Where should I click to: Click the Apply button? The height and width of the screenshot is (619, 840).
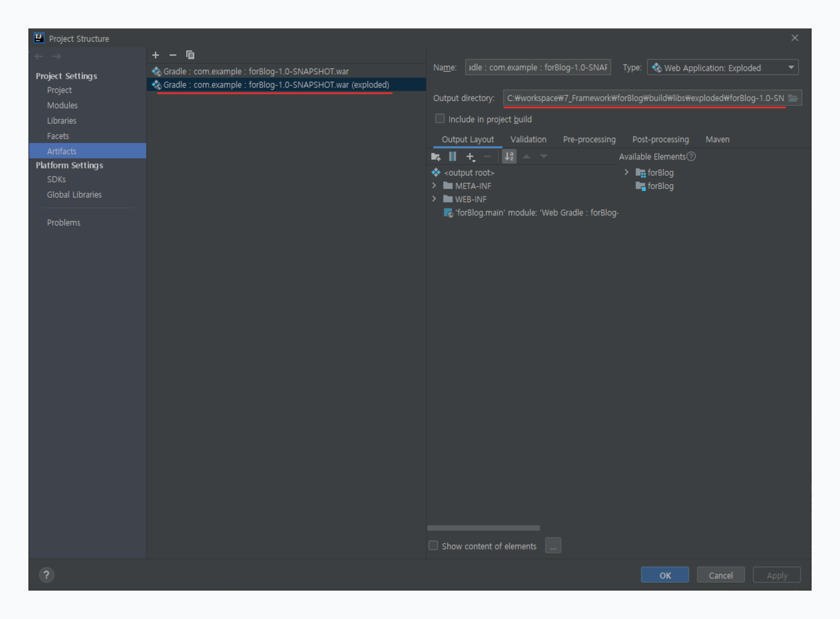[x=777, y=575]
